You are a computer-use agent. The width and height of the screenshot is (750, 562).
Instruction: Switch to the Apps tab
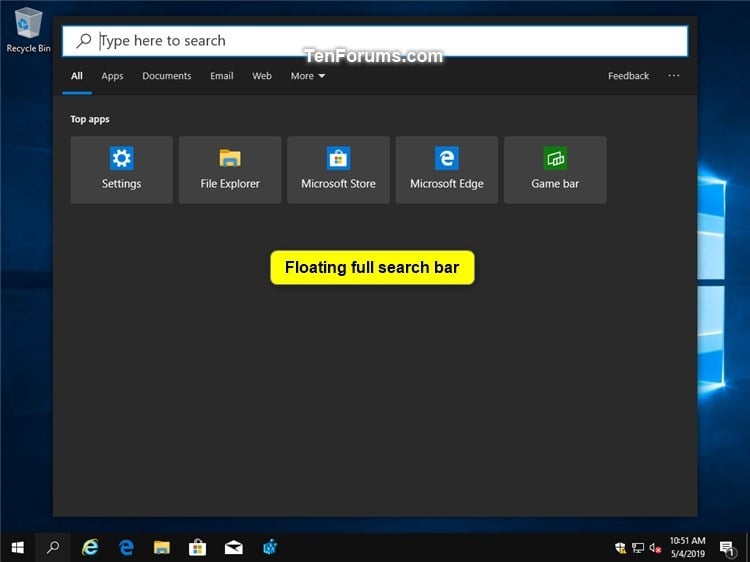pos(112,76)
